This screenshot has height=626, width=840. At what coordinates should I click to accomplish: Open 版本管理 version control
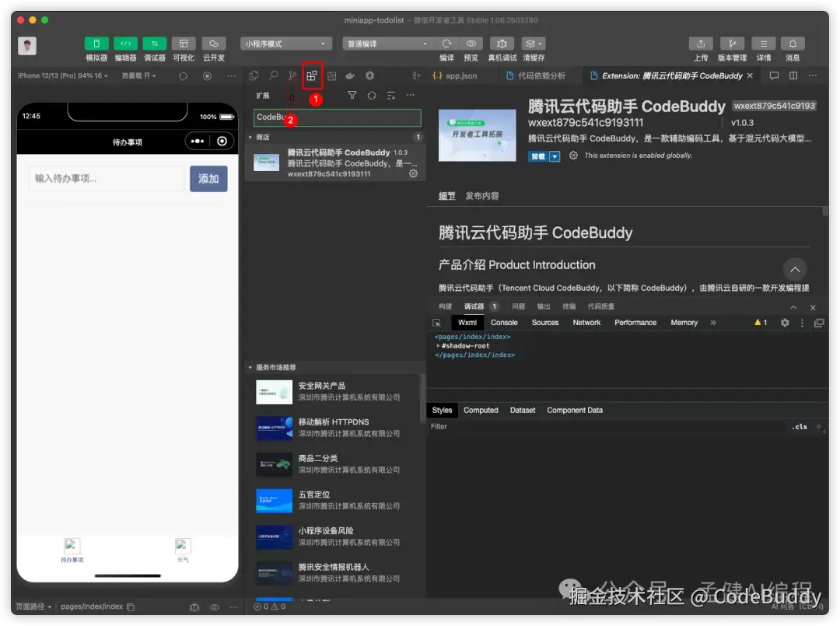pos(732,44)
